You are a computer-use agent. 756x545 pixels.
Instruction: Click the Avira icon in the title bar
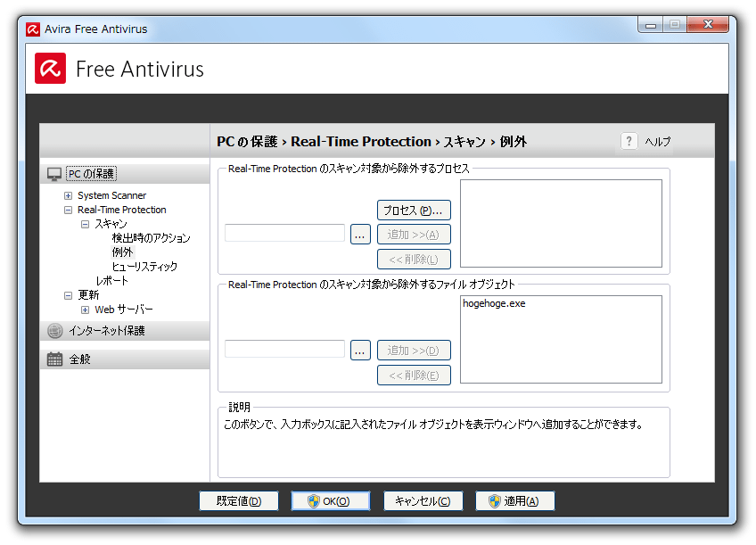[33, 29]
